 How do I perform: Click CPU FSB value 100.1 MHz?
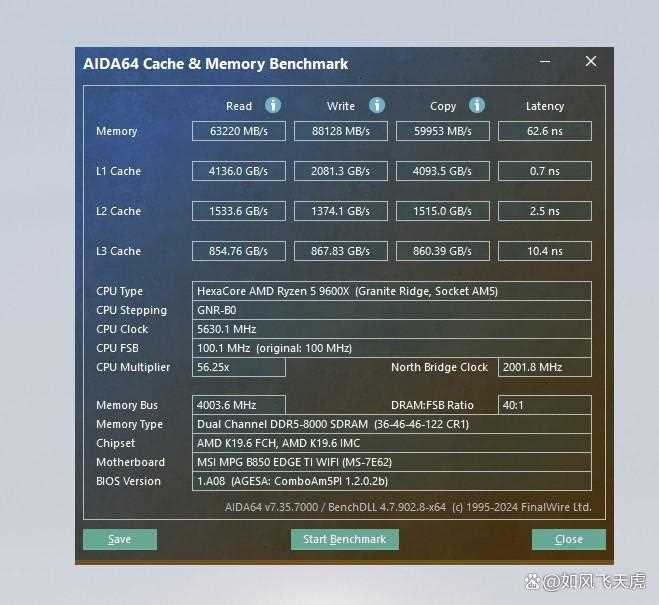tap(392, 348)
